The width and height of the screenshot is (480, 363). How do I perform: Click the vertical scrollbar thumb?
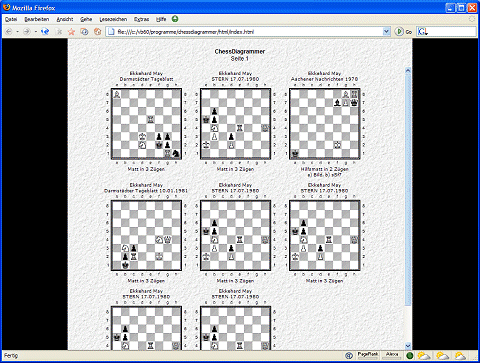click(x=408, y=189)
